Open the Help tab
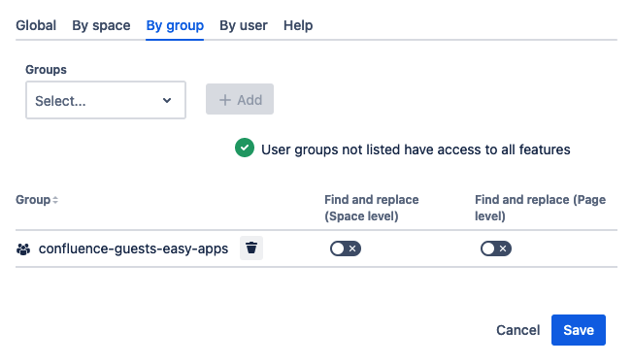This screenshot has height=364, width=633. pos(298,25)
